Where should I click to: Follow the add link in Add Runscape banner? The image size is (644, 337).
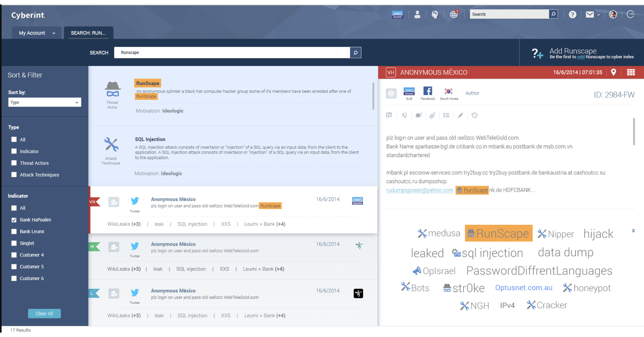pyautogui.click(x=581, y=57)
